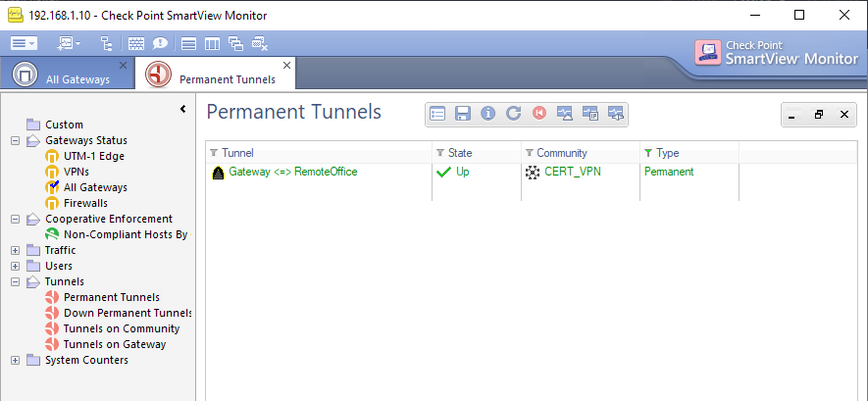Open Permanent Tunnels in the tree
The height and width of the screenshot is (401, 868).
[x=112, y=297]
